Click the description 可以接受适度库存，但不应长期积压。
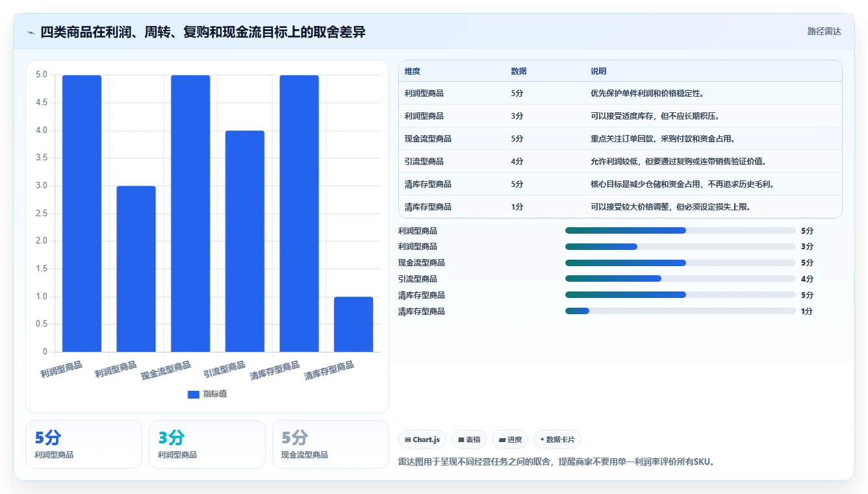 click(655, 116)
